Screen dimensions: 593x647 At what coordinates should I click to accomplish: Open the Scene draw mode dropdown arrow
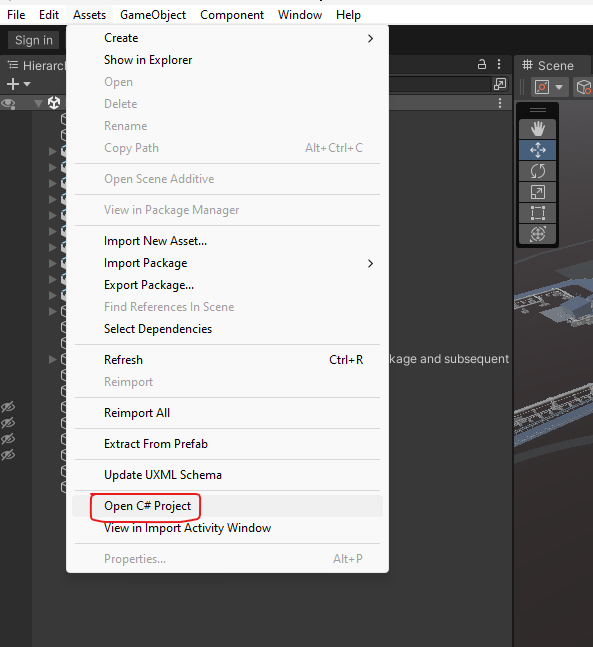pos(559,87)
